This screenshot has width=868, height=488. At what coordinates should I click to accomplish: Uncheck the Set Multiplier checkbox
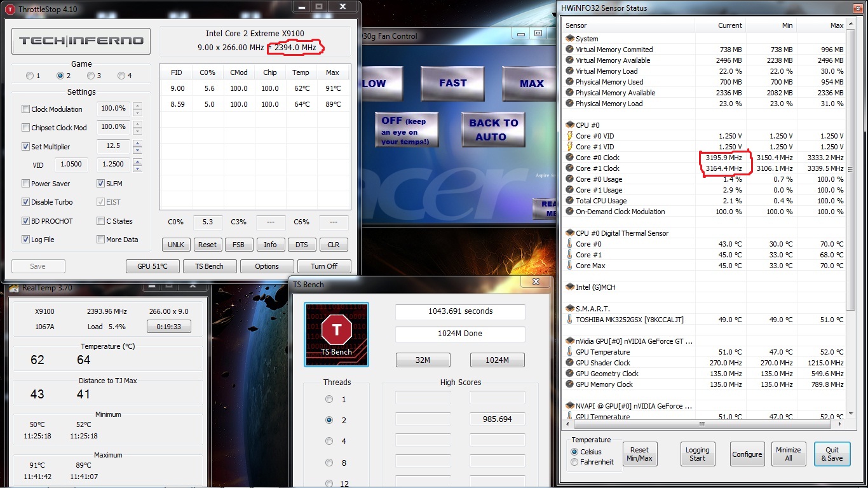[26, 147]
